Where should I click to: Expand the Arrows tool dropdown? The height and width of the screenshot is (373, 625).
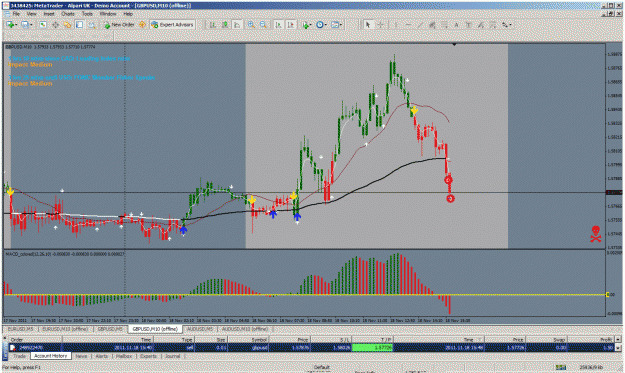click(510, 25)
